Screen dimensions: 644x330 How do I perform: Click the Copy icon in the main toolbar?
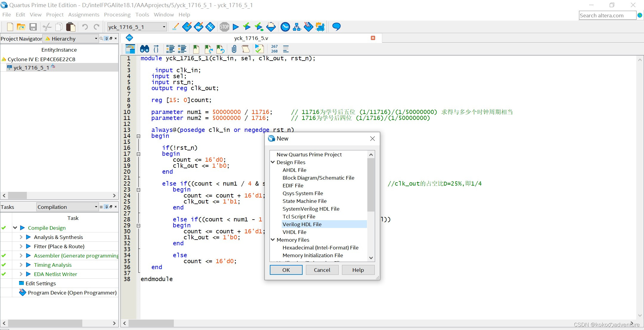pyautogui.click(x=59, y=27)
